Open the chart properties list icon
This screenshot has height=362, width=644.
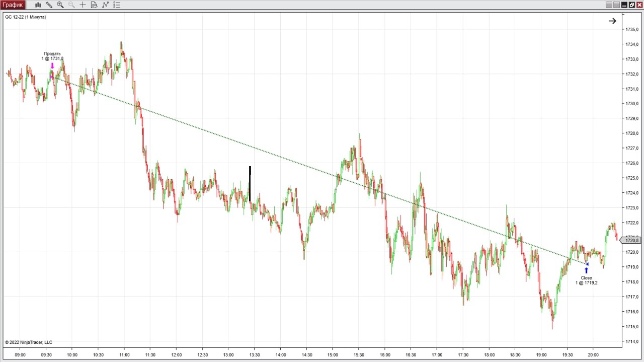pos(117,5)
